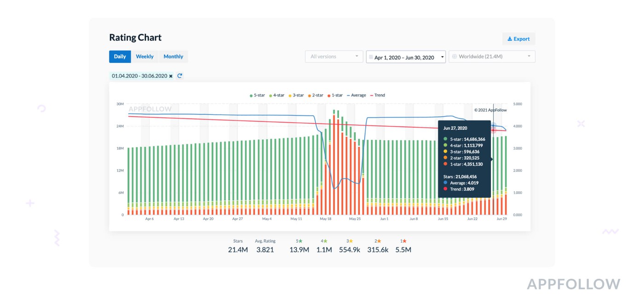Switch to the Weekly tab

[144, 57]
